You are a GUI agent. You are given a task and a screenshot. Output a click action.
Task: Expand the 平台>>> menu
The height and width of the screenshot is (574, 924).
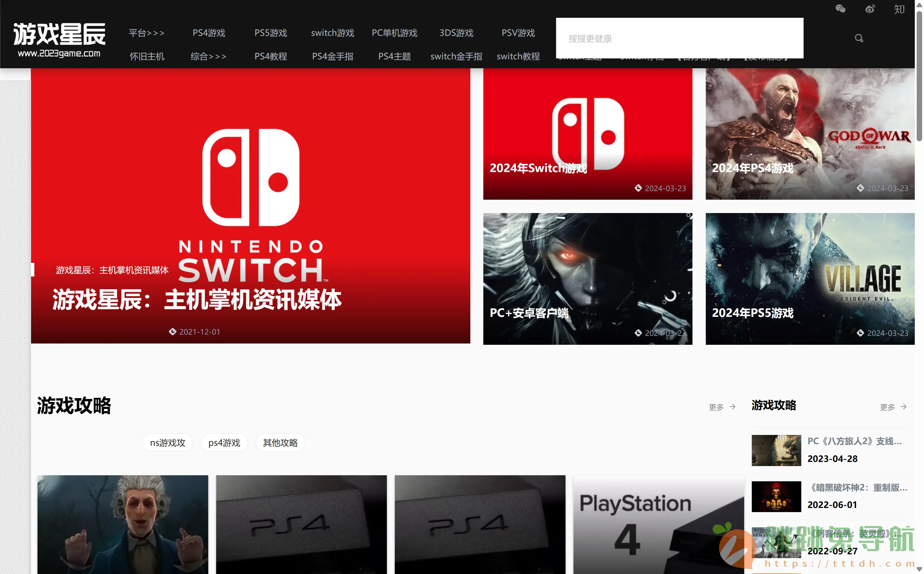(x=147, y=33)
